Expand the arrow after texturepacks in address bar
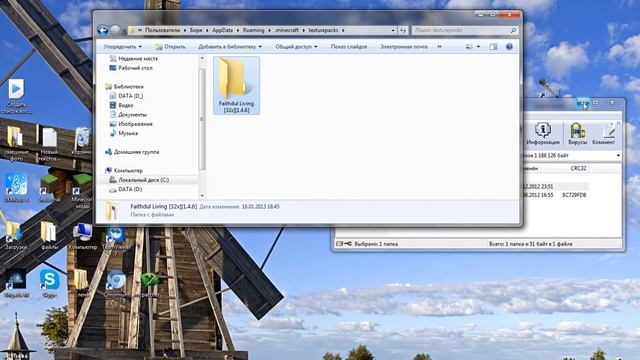 pos(343,30)
